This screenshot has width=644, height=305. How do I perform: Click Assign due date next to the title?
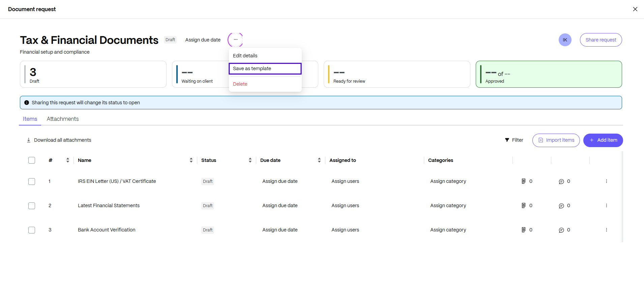click(202, 39)
